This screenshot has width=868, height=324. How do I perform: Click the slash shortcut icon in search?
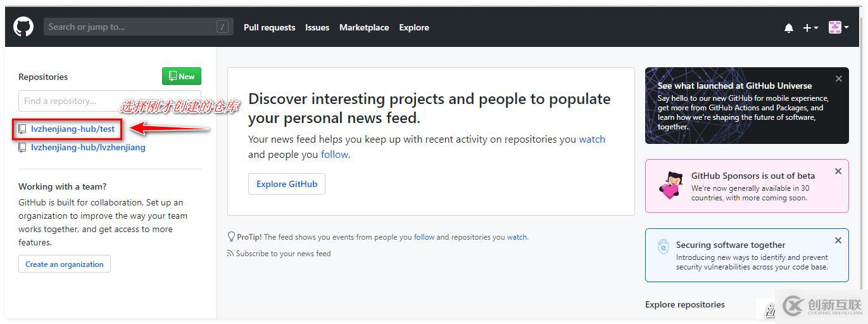[222, 27]
